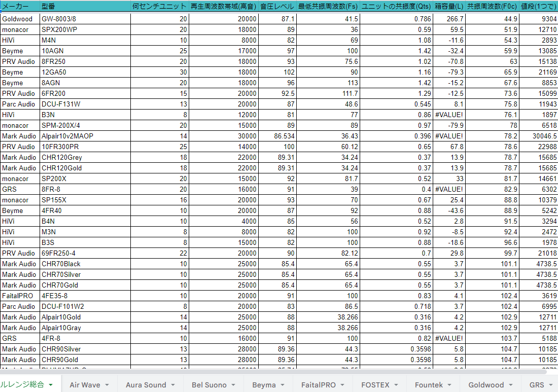558x392 pixels.
Task: Expand the FaitalPRO tab dropdown arrow
Action: pos(342,385)
